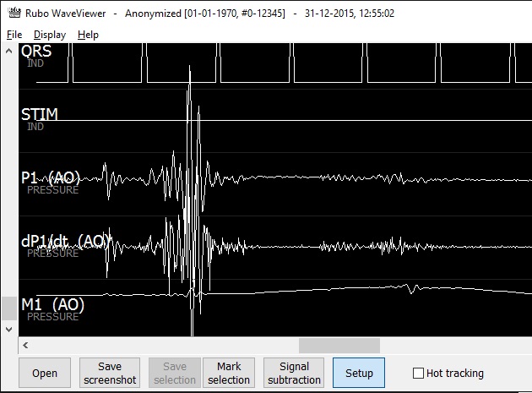Select the dP1/dt (AO) channel label
This screenshot has width=532, height=393.
pyautogui.click(x=66, y=241)
